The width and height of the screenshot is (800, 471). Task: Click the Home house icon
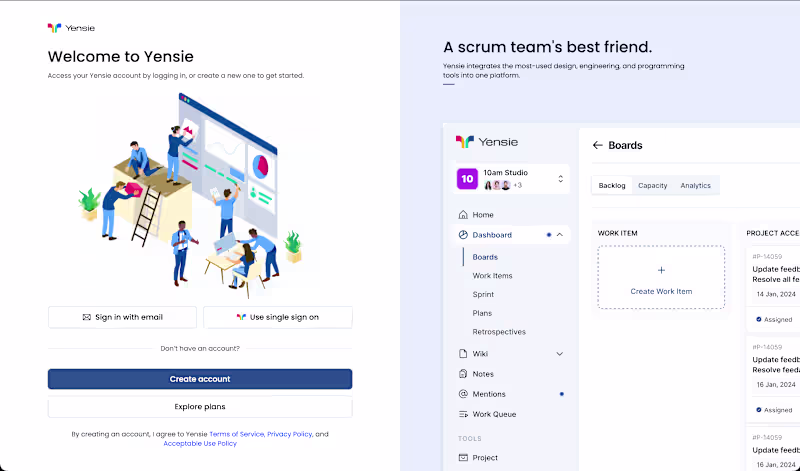tap(463, 214)
